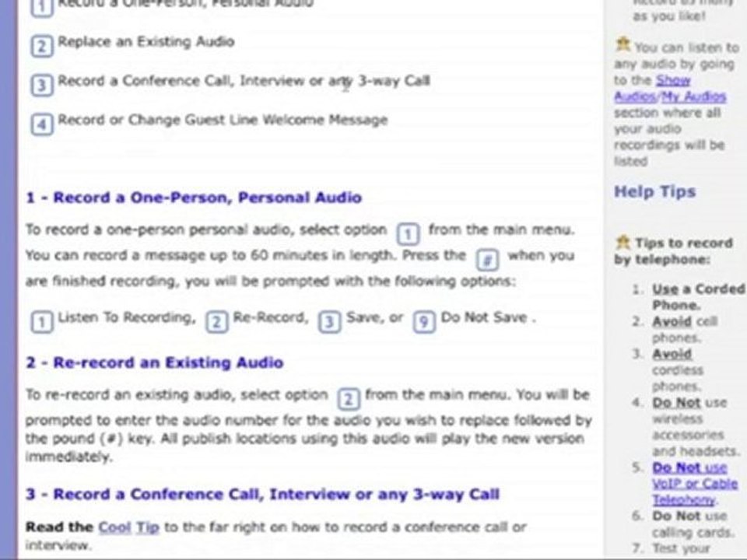Click the 'Avoid cell phones.' tip
The image size is (747, 560).
685,330
